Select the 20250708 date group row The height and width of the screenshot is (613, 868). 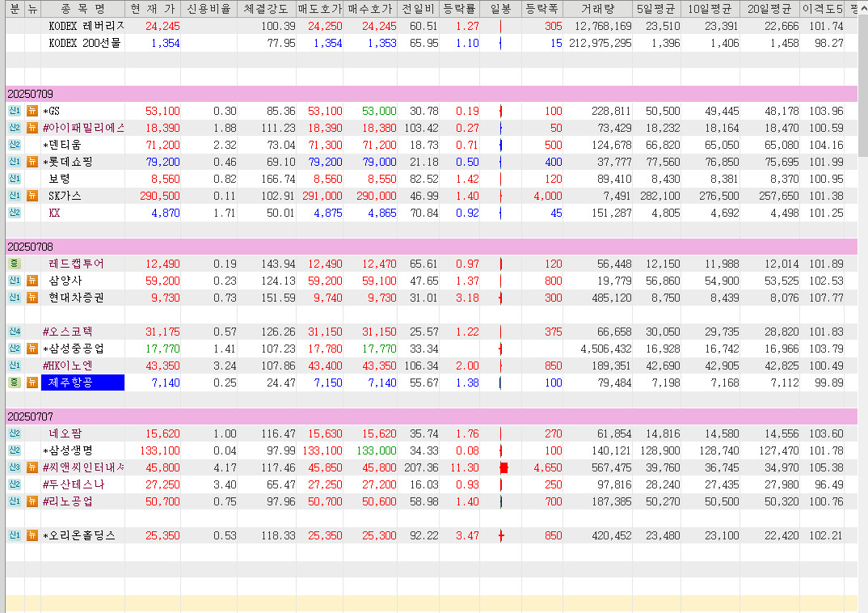tap(432, 247)
